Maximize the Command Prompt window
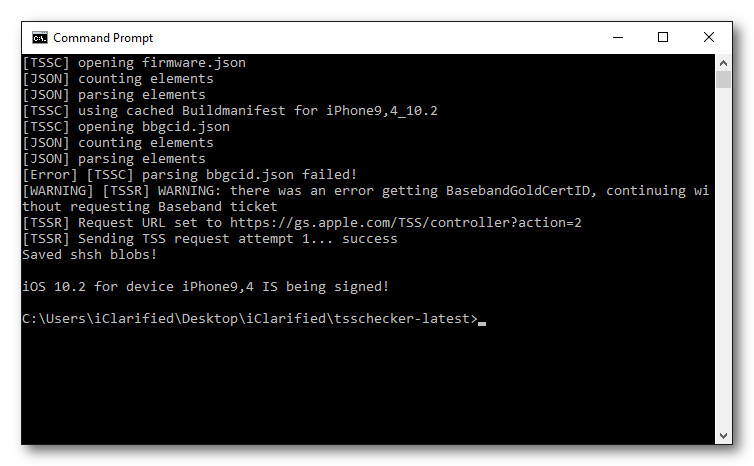 tap(663, 38)
